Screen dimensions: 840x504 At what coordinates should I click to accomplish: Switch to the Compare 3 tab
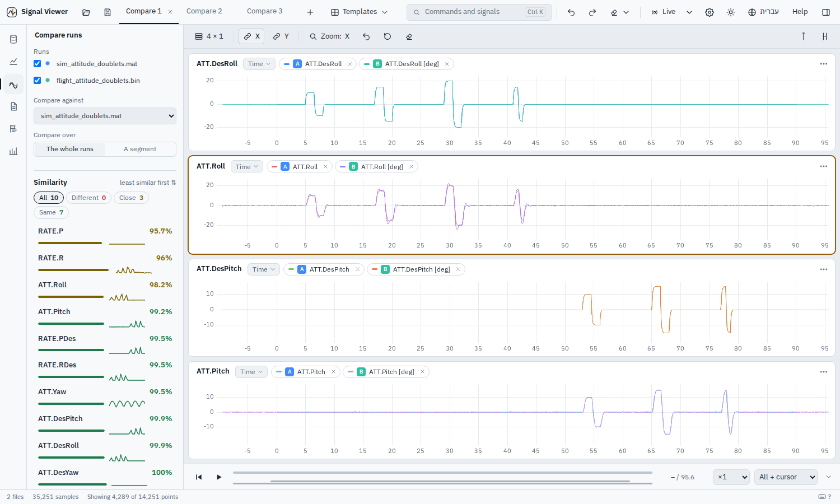pyautogui.click(x=265, y=11)
